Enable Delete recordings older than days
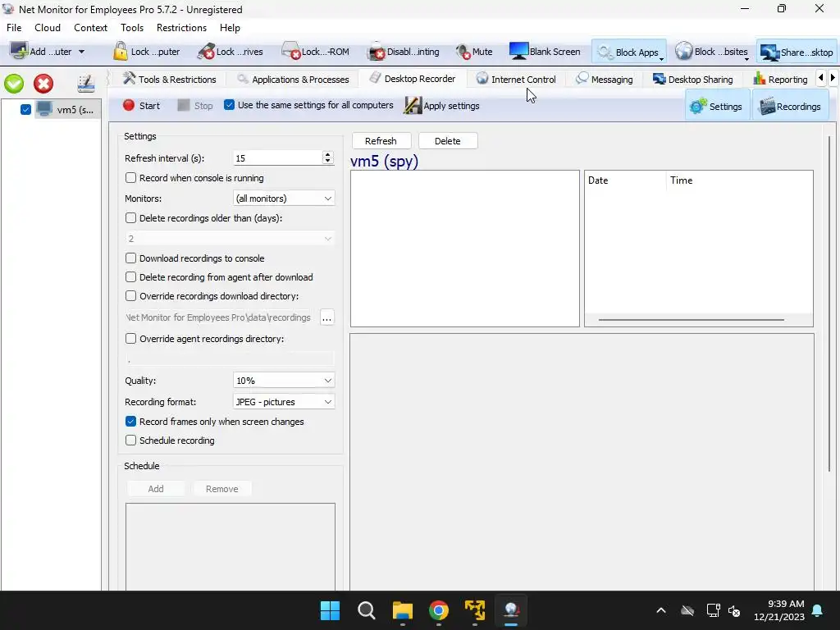This screenshot has width=840, height=630. (130, 217)
